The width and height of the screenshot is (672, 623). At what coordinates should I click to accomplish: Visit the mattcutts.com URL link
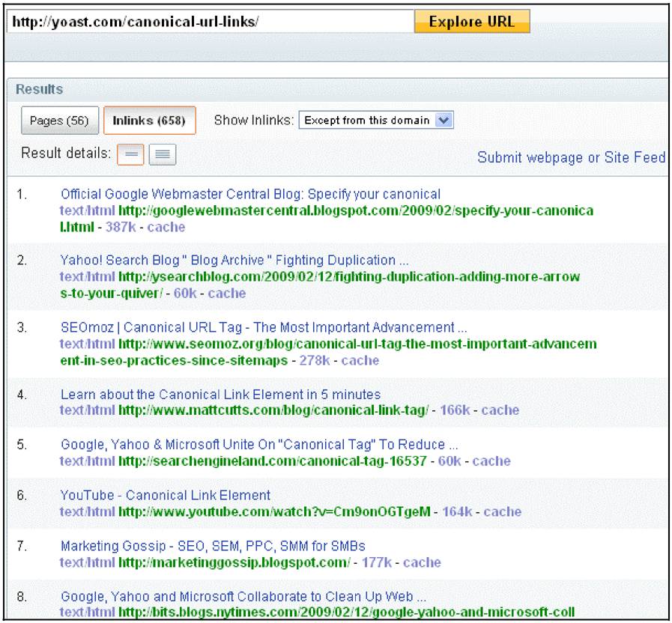273,410
